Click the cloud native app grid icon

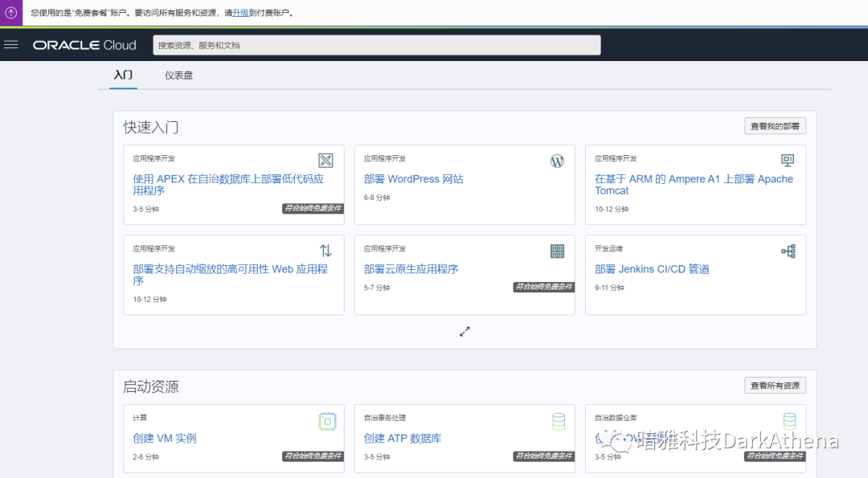click(557, 251)
